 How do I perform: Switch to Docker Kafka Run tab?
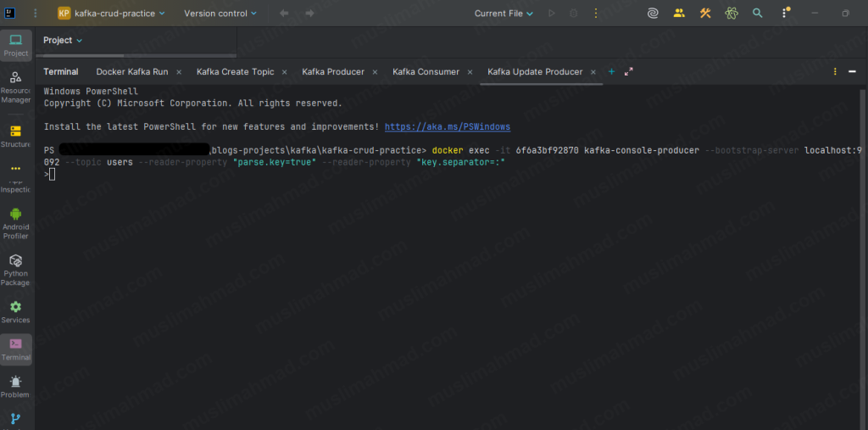point(132,71)
